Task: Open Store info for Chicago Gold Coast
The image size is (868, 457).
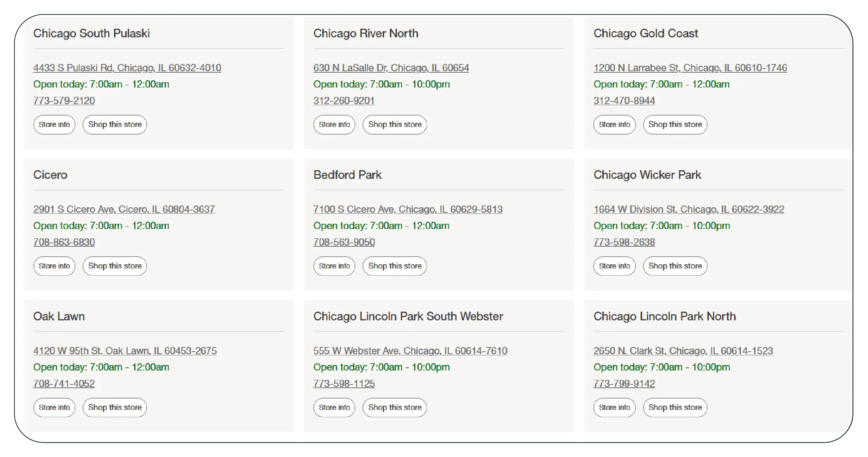Action: [x=614, y=125]
